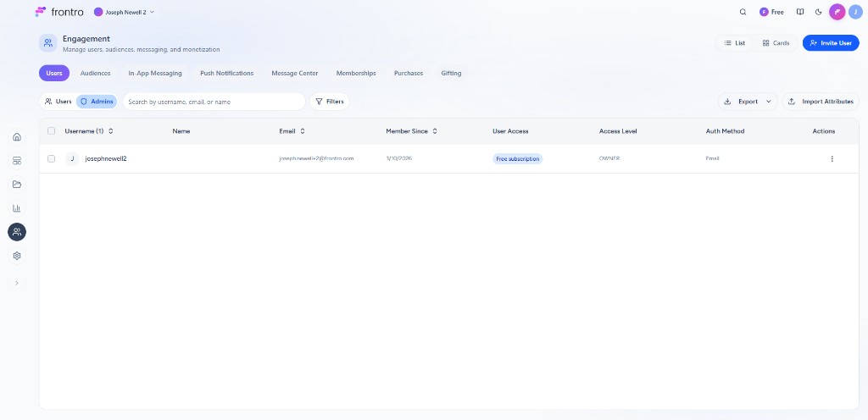
Task: Toggle dark mode moon icon
Action: [819, 12]
